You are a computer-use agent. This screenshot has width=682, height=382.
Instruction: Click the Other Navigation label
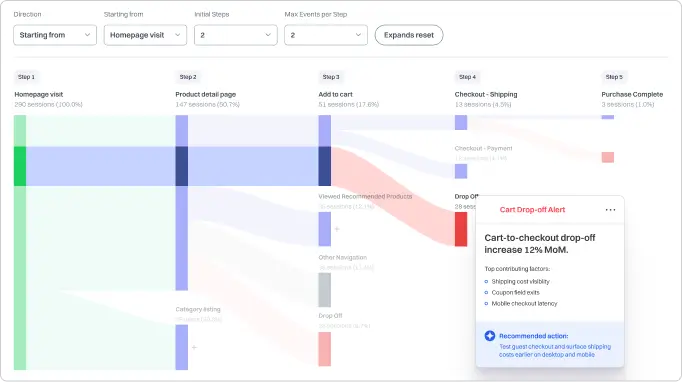(343, 258)
